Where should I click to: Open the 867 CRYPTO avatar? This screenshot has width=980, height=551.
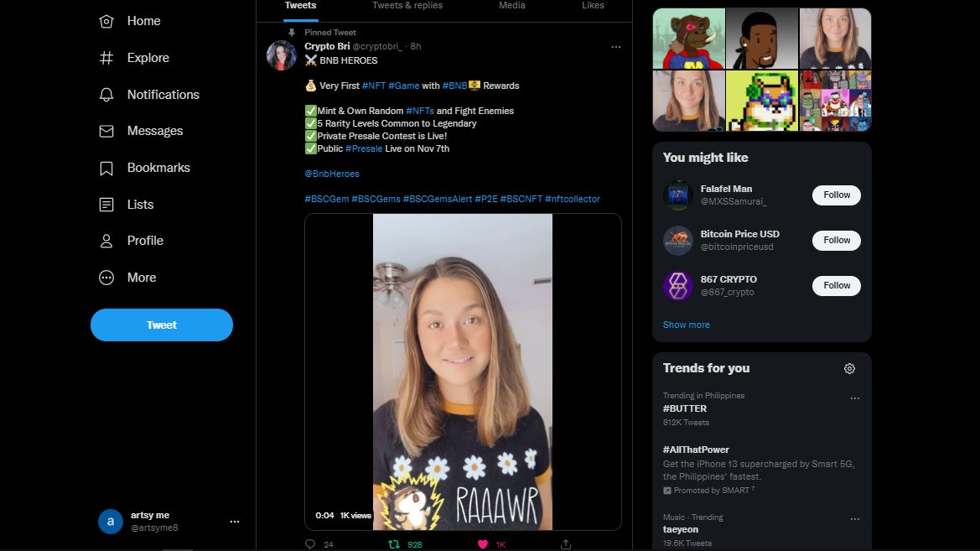(678, 286)
